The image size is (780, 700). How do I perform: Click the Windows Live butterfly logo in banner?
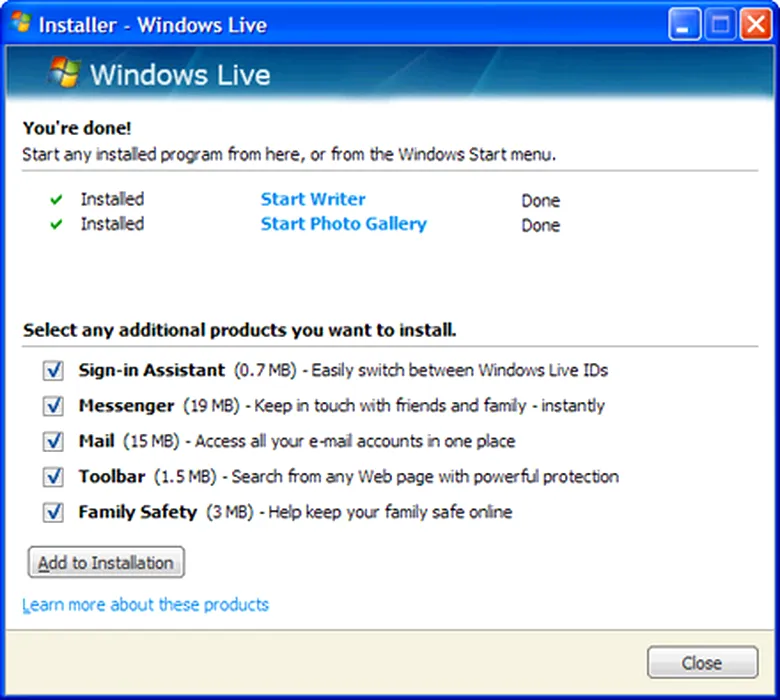pyautogui.click(x=64, y=73)
